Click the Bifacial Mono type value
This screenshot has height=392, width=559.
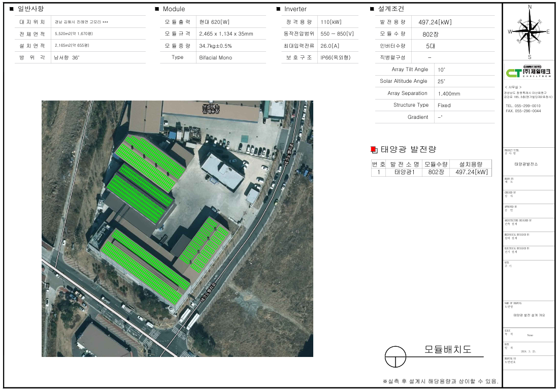coord(215,58)
